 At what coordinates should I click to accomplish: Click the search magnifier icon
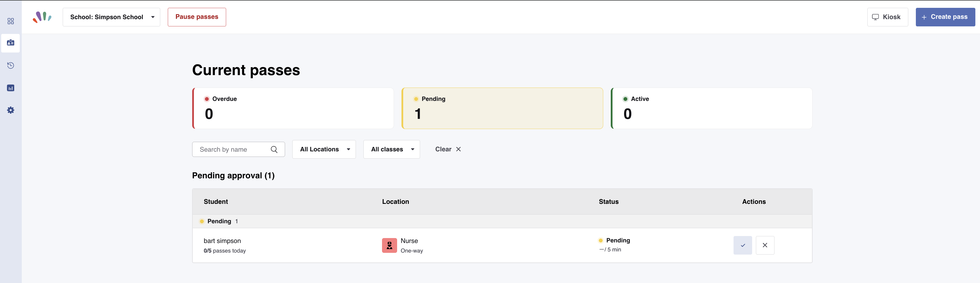tap(274, 149)
